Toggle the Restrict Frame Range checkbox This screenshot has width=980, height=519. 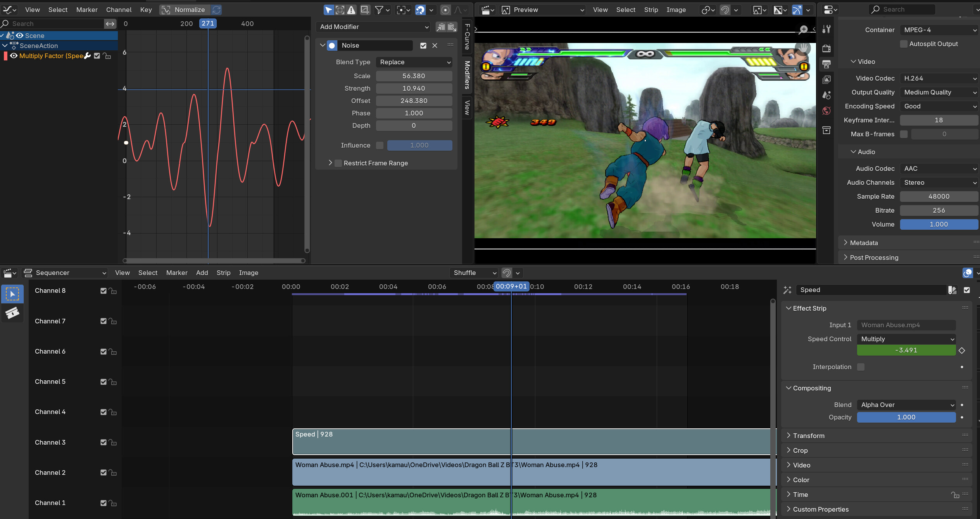click(x=338, y=163)
